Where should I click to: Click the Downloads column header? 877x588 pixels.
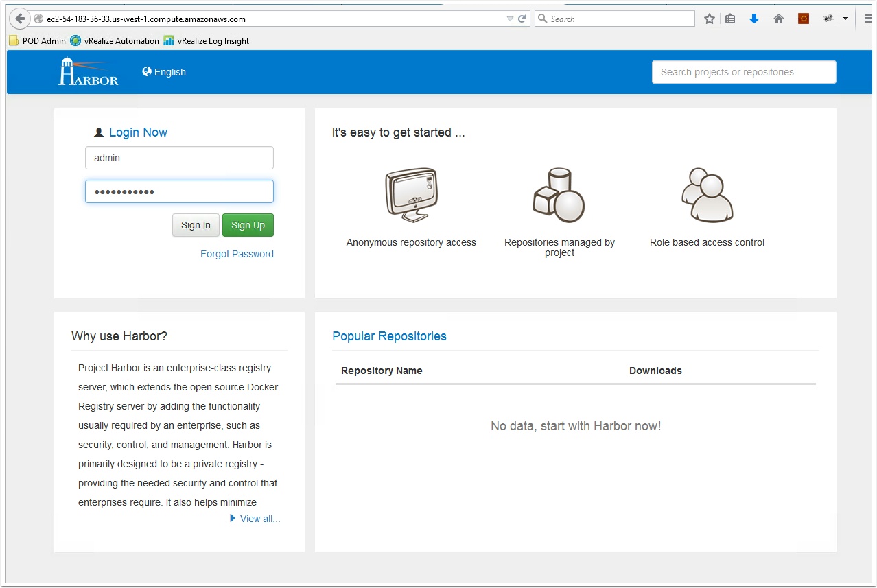pyautogui.click(x=655, y=371)
